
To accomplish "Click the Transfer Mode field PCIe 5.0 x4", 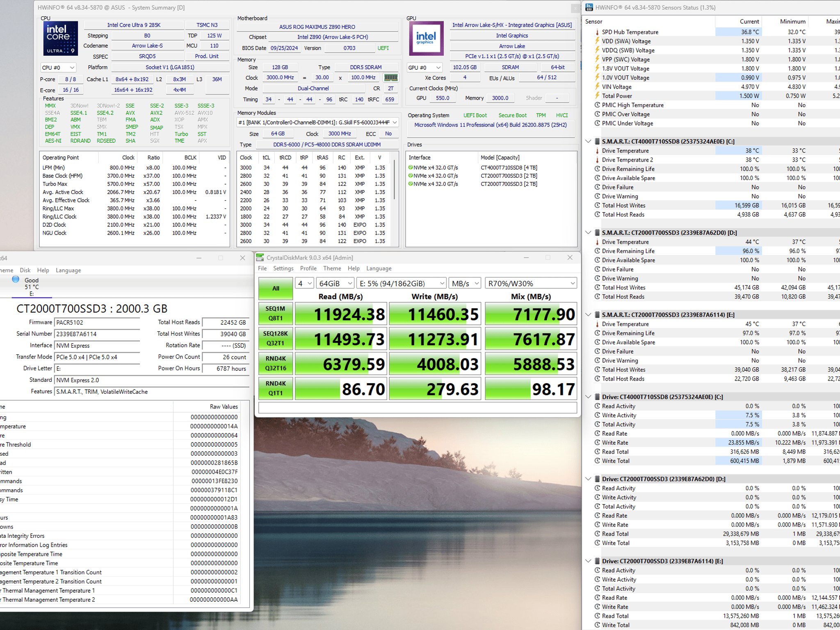I will point(97,357).
